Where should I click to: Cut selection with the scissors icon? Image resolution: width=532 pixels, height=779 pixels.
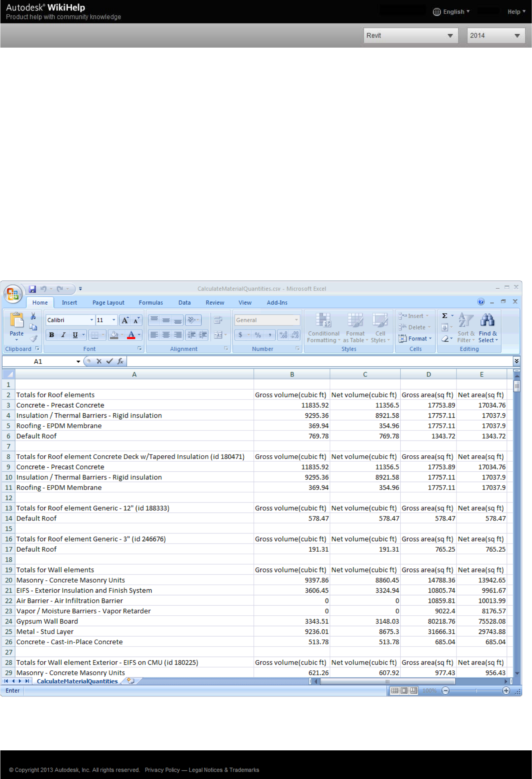[33, 316]
